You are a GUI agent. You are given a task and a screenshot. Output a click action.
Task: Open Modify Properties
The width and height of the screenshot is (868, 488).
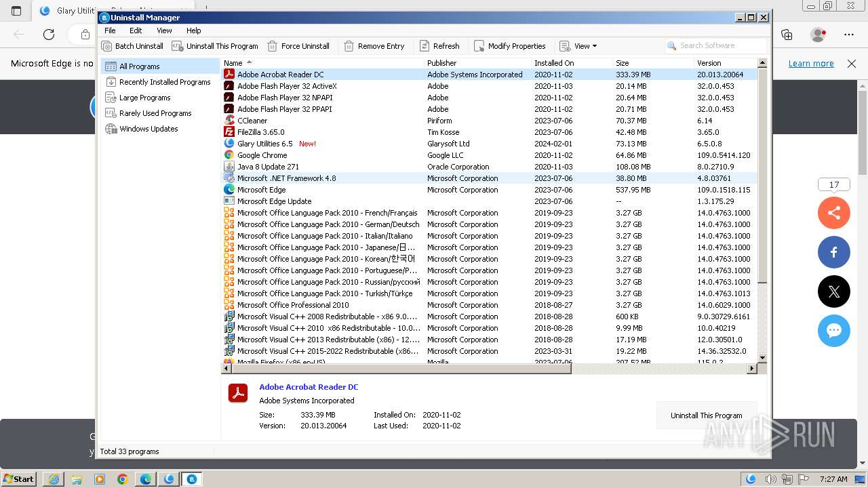509,46
